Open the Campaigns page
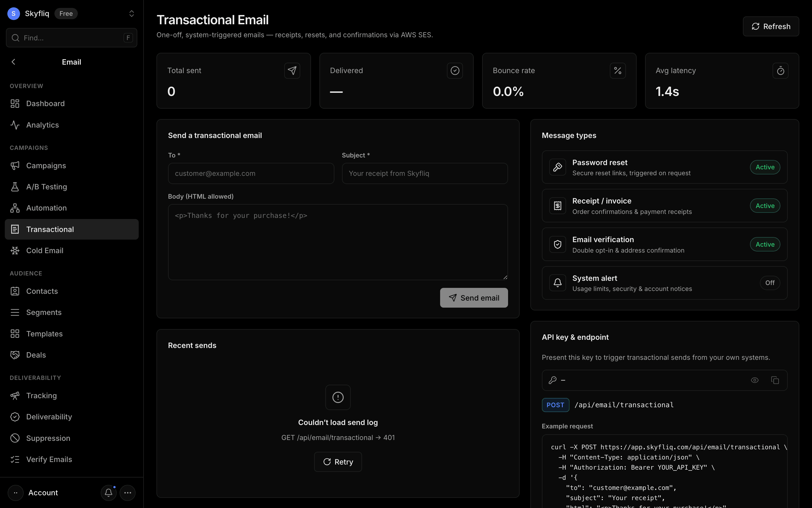Screen dimensions: 812x508 coord(71,166)
